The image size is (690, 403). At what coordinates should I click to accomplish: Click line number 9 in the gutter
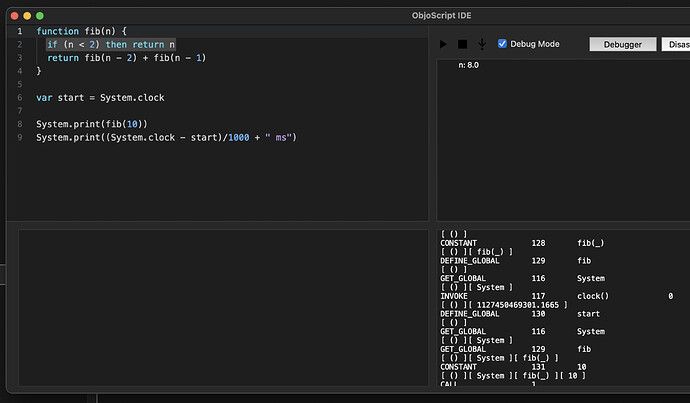click(19, 137)
